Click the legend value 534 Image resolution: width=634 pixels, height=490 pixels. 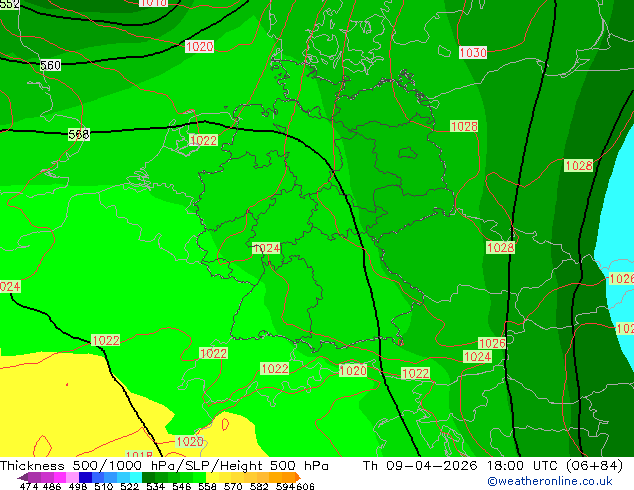(155, 486)
